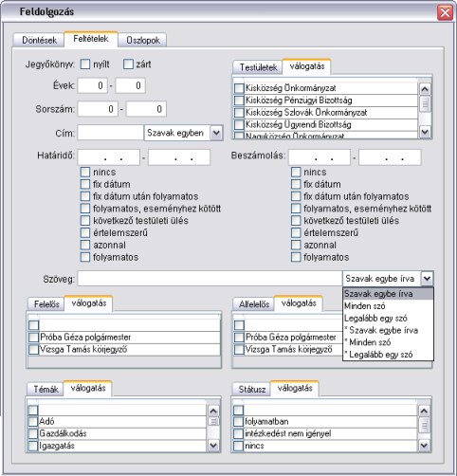The image size is (457, 476).
Task: Tick the Gazdálkodás topic checkbox
Action: point(33,433)
